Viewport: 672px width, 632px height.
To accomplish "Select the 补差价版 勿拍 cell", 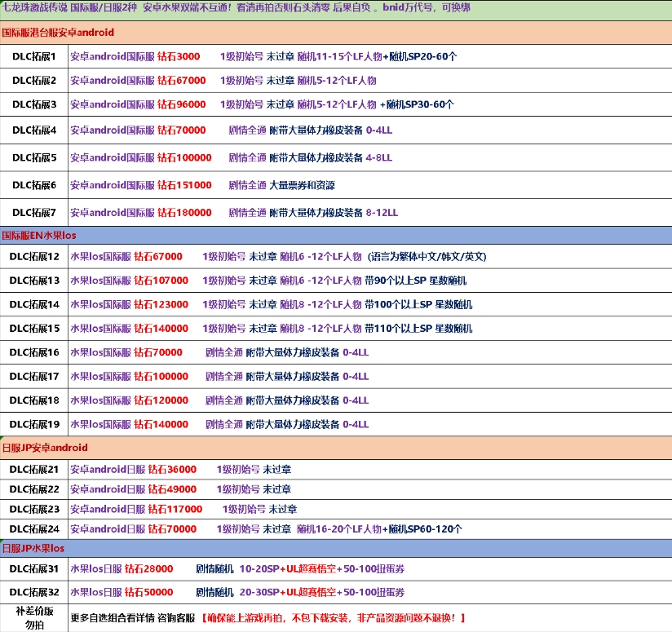I will pyautogui.click(x=33, y=617).
